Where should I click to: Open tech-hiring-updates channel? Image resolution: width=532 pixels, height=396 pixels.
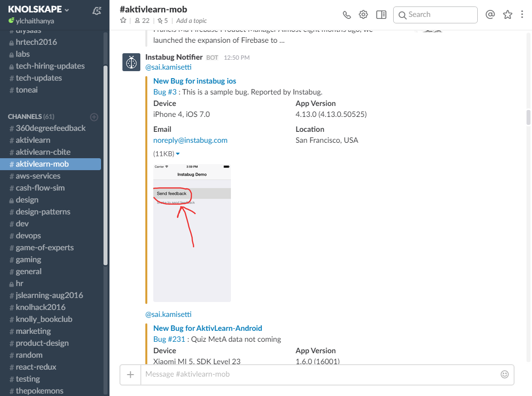click(x=51, y=66)
